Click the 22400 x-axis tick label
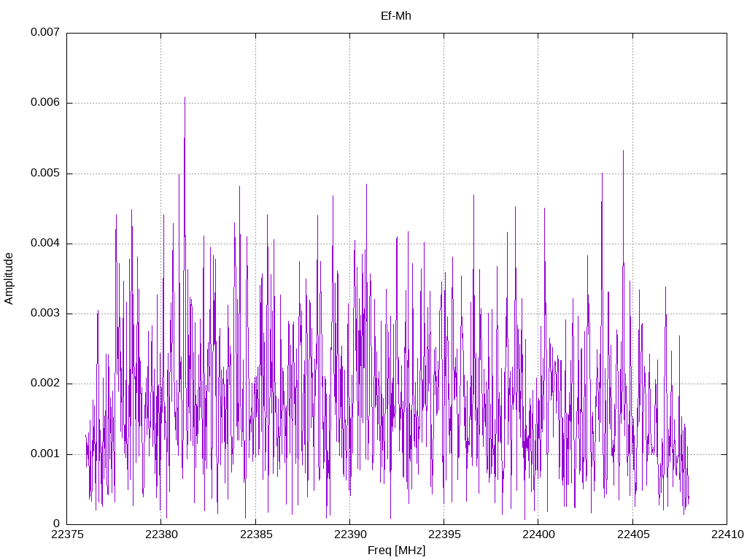The height and width of the screenshot is (560, 747). click(538, 535)
